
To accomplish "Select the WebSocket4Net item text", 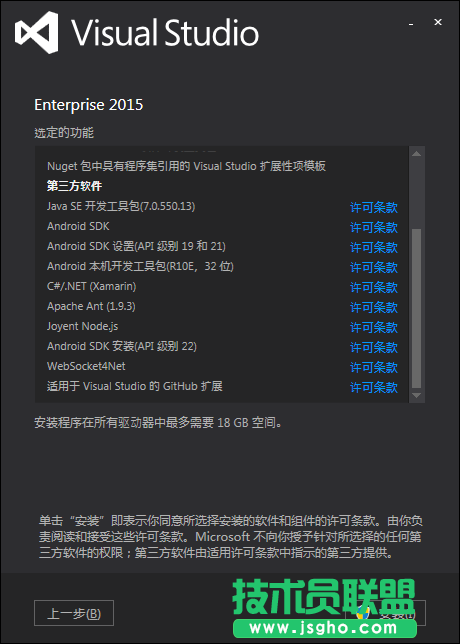I will point(86,366).
